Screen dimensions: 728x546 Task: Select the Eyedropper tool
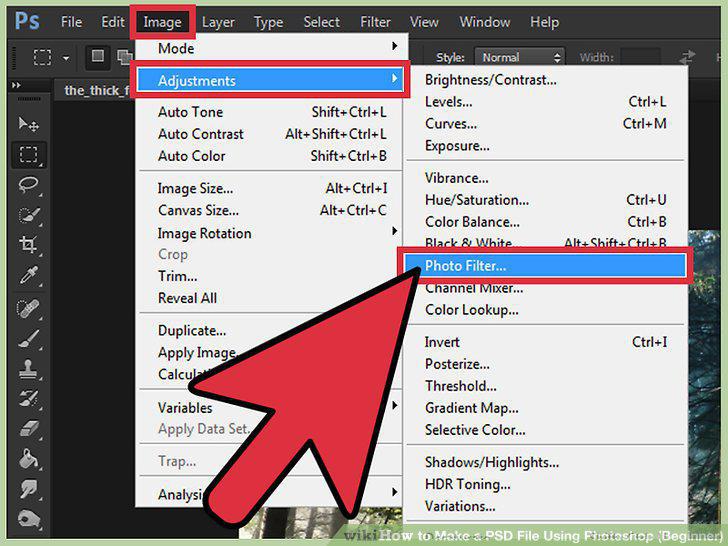tap(28, 275)
